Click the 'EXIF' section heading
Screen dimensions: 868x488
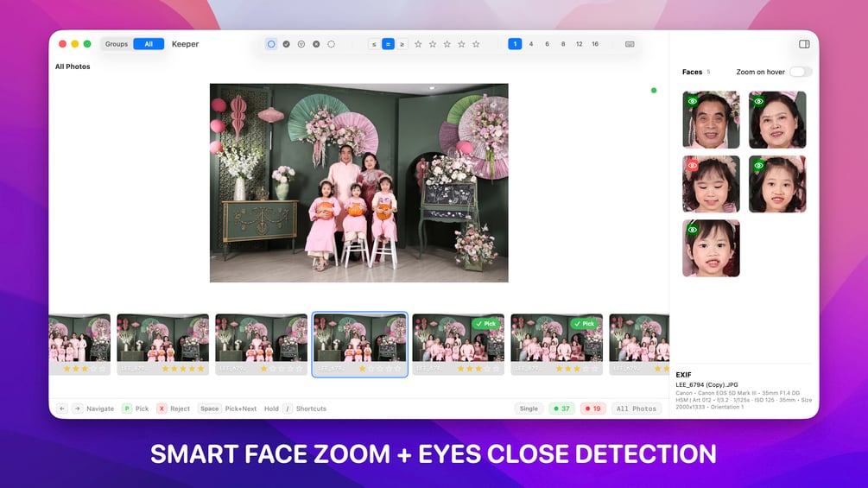click(x=683, y=375)
